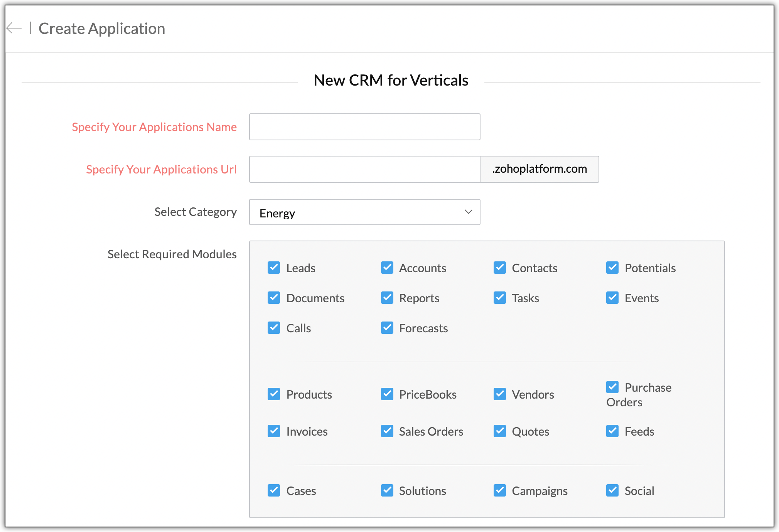Click the Applications Url input field
Screen dimensions: 779x532
point(364,169)
